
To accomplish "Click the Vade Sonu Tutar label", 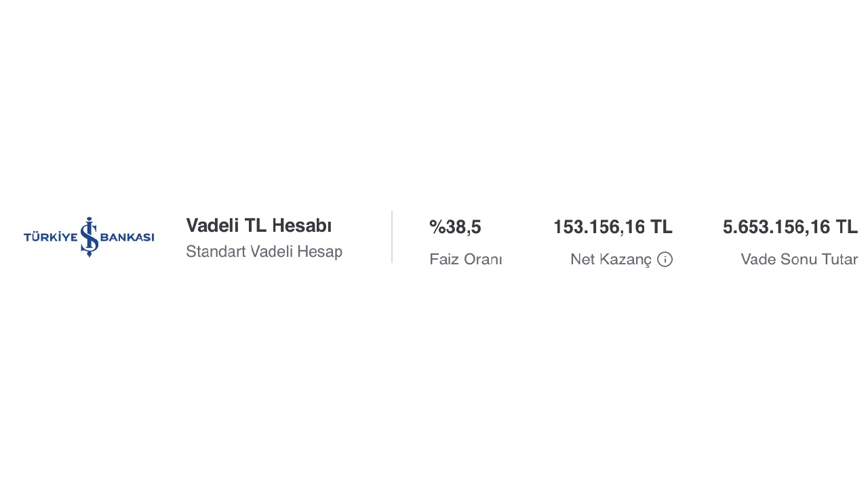I will [x=800, y=259].
